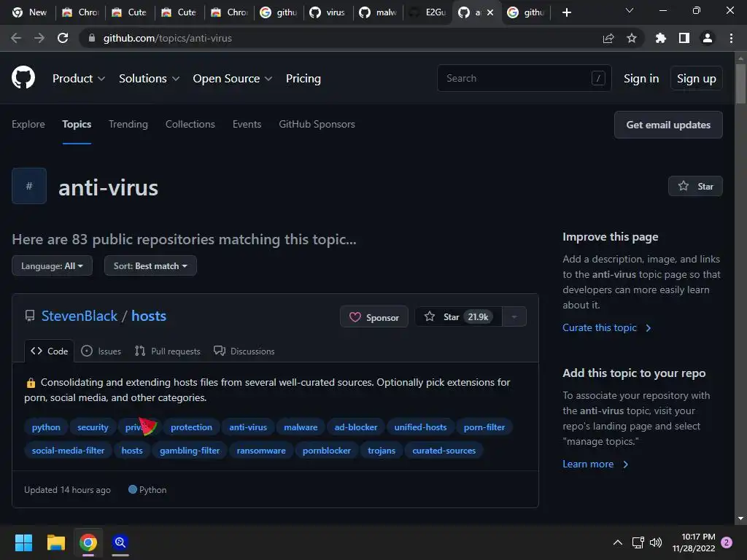Open the Chrome three-dot menu
Image resolution: width=747 pixels, height=560 pixels.
coord(731,38)
